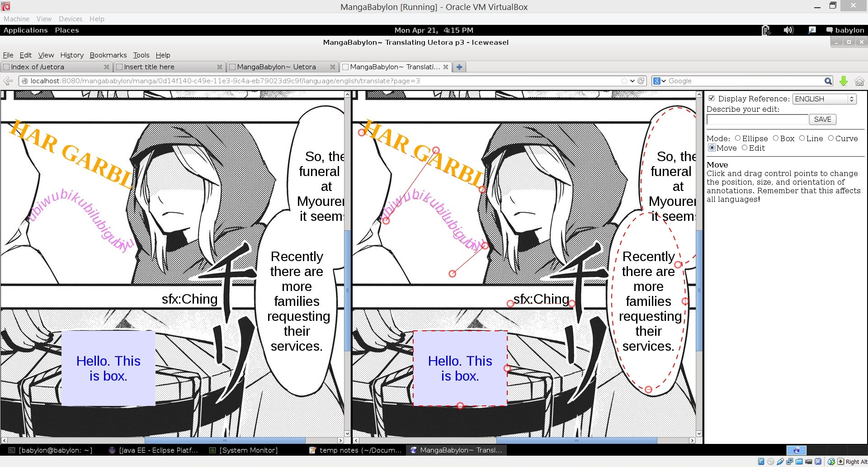868x467 pixels.
Task: Bookmark this page with the star icon
Action: click(x=624, y=81)
